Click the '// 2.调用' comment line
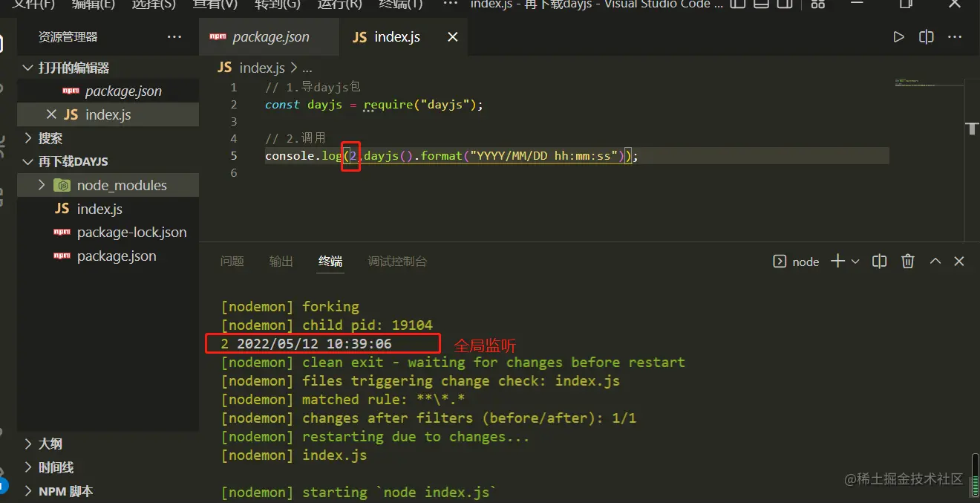Image resolution: width=980 pixels, height=503 pixels. point(295,138)
